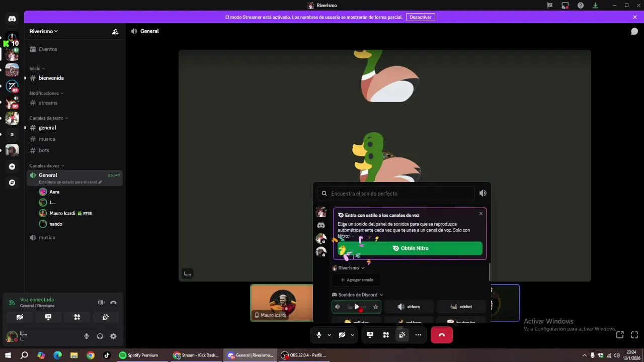Toggle camera in left voice panel
644x362 pixels.
(x=20, y=317)
